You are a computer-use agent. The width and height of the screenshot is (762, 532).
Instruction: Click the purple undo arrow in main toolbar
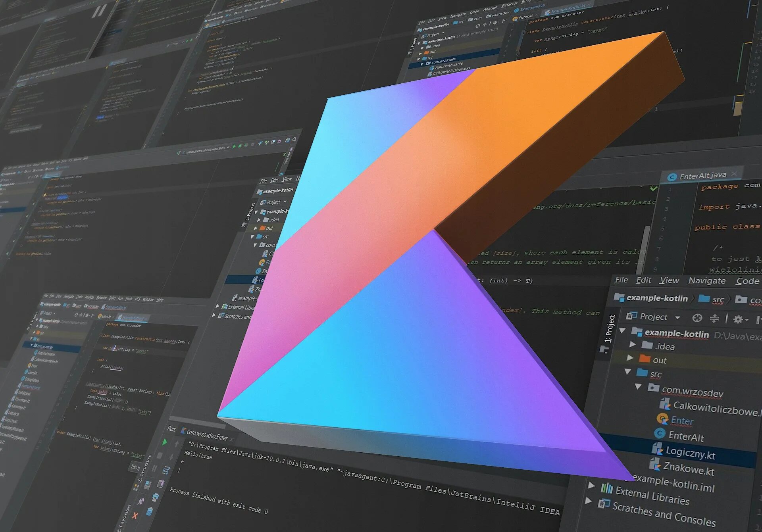pos(279,142)
